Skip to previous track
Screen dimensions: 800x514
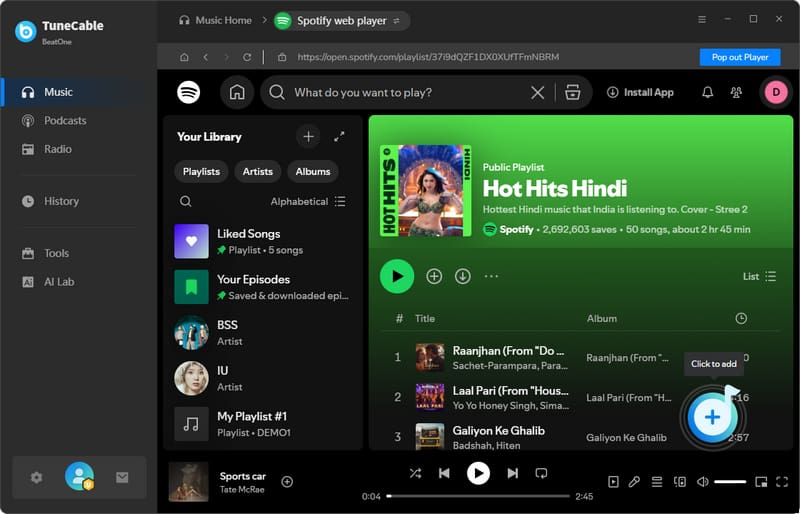(444, 473)
